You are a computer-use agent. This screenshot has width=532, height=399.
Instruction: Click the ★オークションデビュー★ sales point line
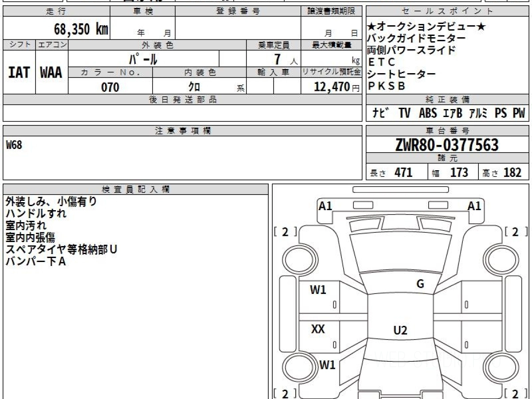point(426,27)
